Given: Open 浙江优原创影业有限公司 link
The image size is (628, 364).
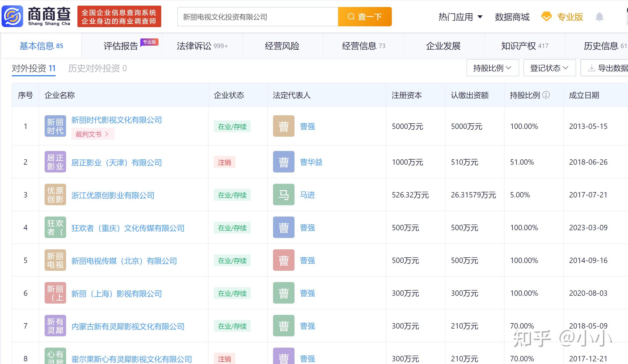Looking at the screenshot, I should click(x=113, y=195).
